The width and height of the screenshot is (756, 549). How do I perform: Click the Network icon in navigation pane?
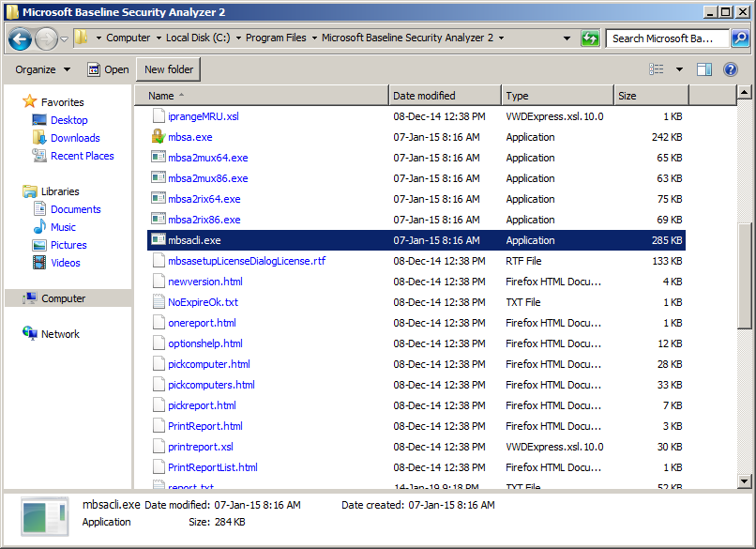click(x=30, y=333)
